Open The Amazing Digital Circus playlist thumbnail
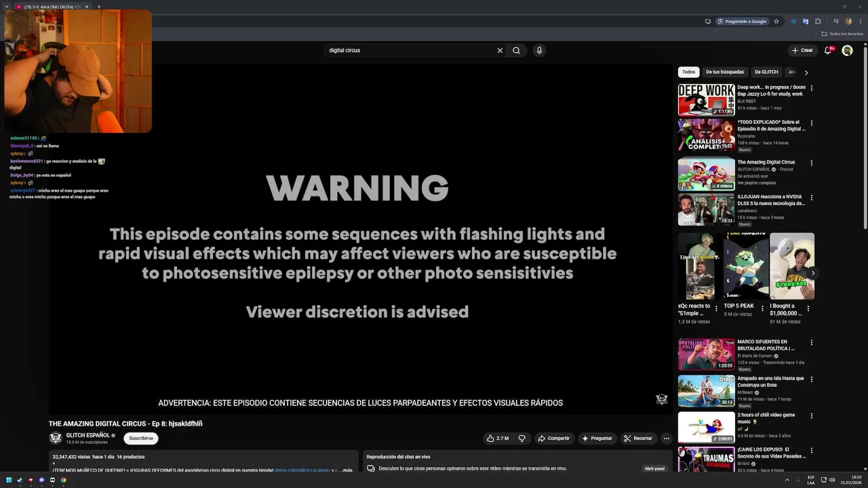 coord(706,175)
